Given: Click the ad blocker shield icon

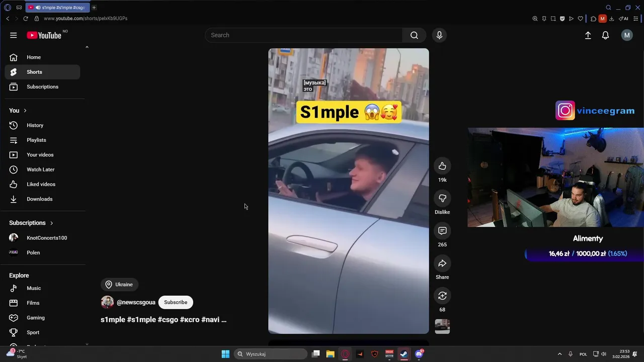Looking at the screenshot, I should tap(562, 19).
